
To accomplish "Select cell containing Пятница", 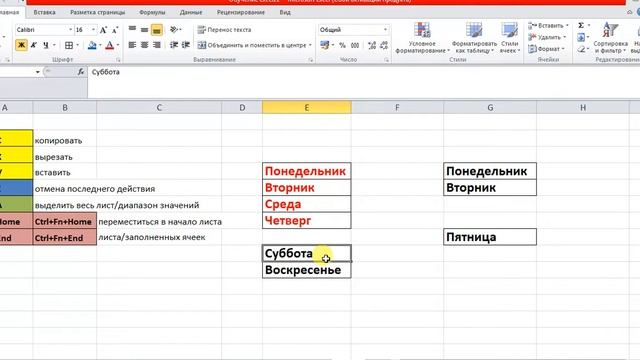I will (x=490, y=237).
